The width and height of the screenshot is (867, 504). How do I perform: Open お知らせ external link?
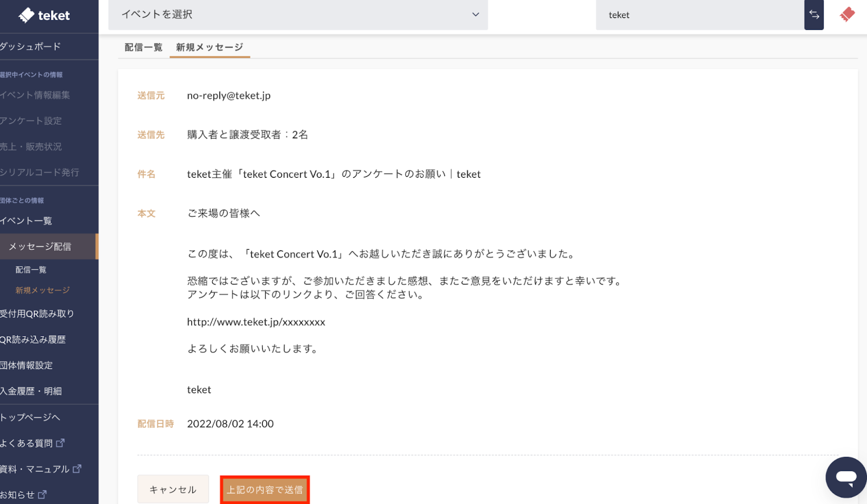(x=23, y=495)
